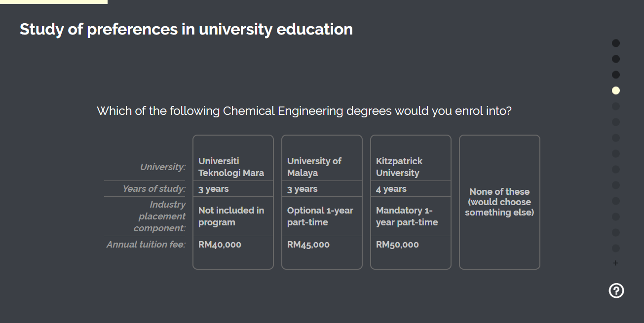
Task: Navigate to the thirteenth progress dot
Action: click(x=616, y=233)
